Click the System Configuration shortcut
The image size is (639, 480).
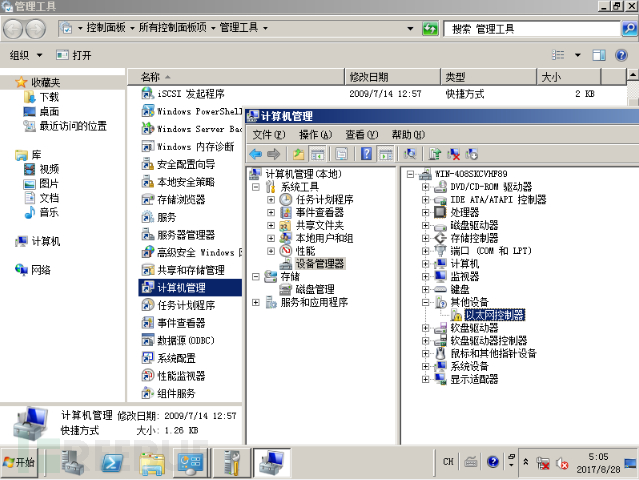[176, 359]
